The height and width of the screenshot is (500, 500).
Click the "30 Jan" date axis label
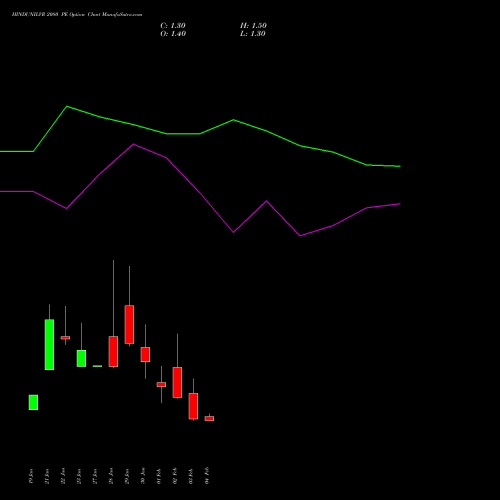point(143,476)
